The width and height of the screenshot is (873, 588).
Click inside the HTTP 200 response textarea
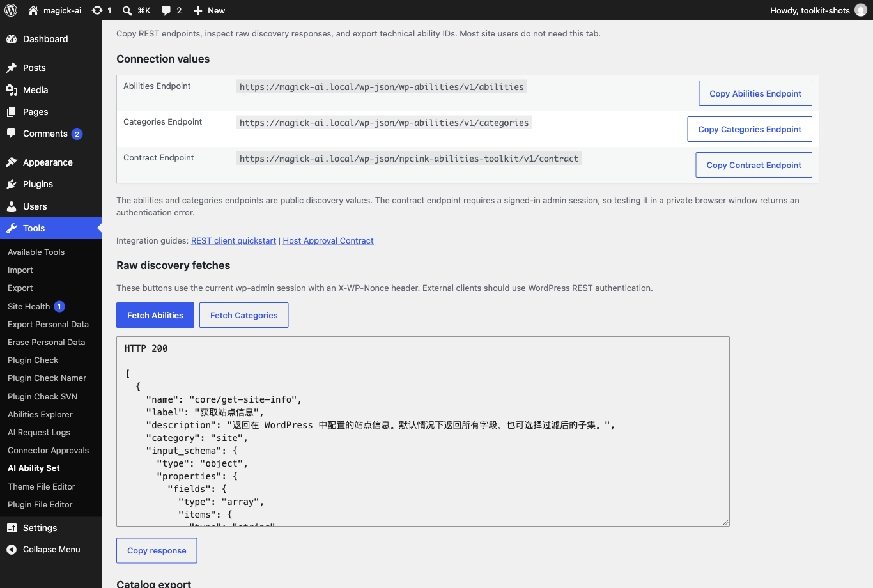pos(423,431)
